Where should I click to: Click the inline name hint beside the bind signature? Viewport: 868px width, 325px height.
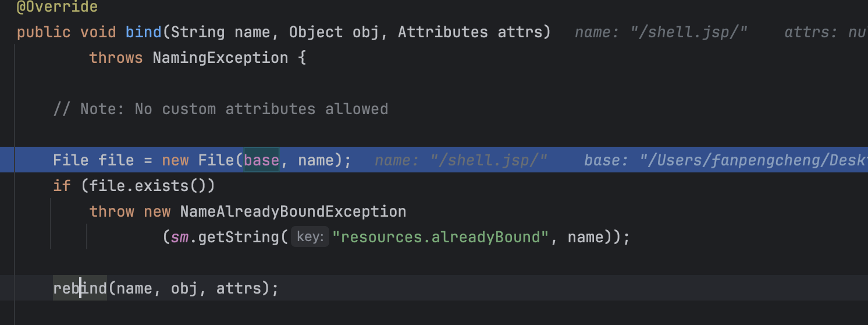coord(661,32)
